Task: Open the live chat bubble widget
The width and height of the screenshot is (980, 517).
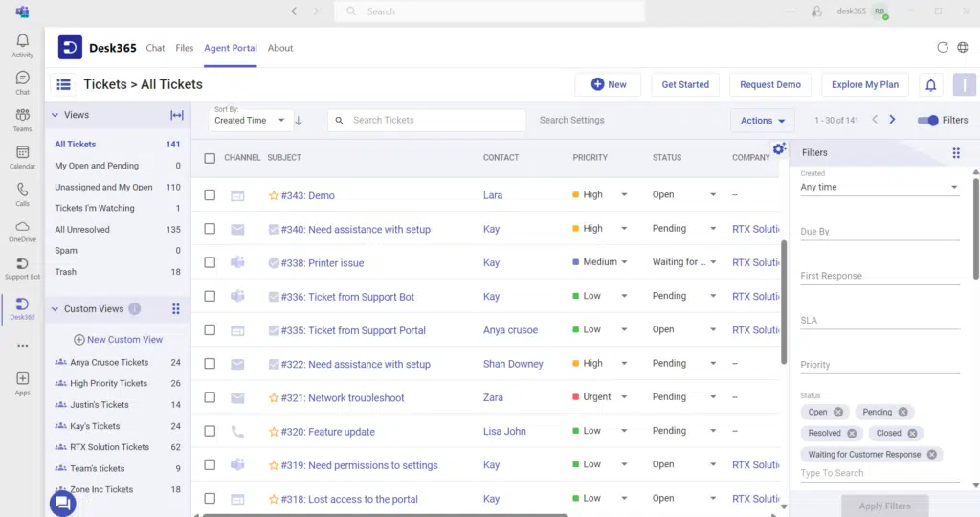Action: pos(62,502)
